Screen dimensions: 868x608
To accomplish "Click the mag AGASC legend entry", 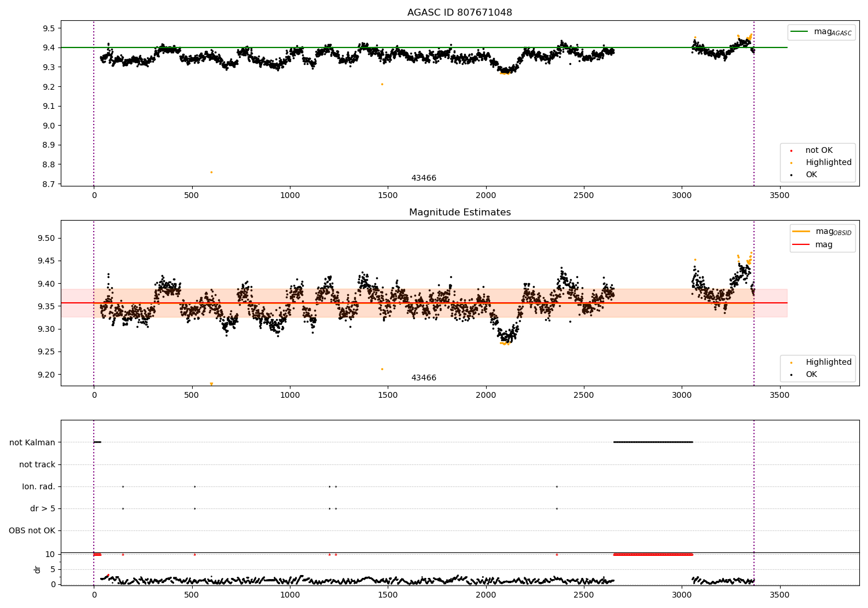I will pos(822,32).
